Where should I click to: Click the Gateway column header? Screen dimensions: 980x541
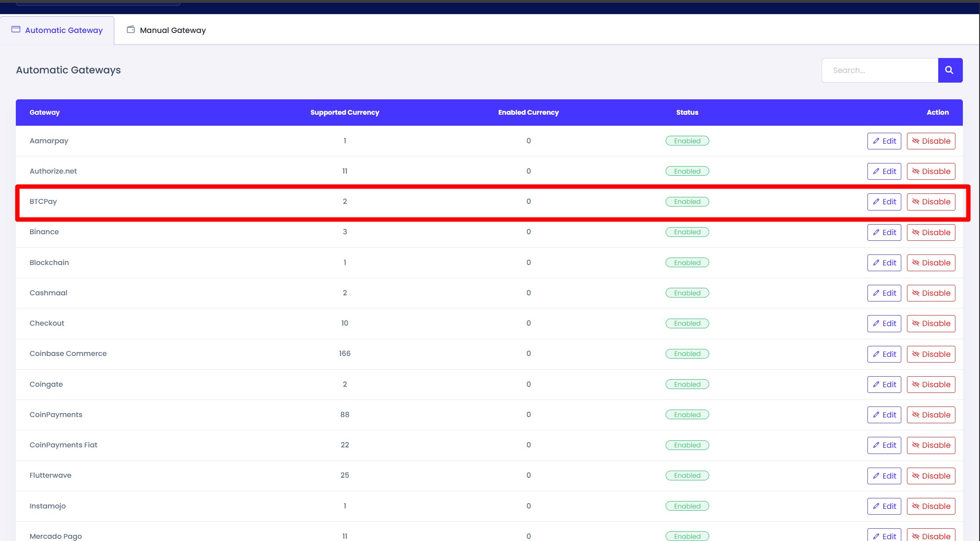(44, 113)
